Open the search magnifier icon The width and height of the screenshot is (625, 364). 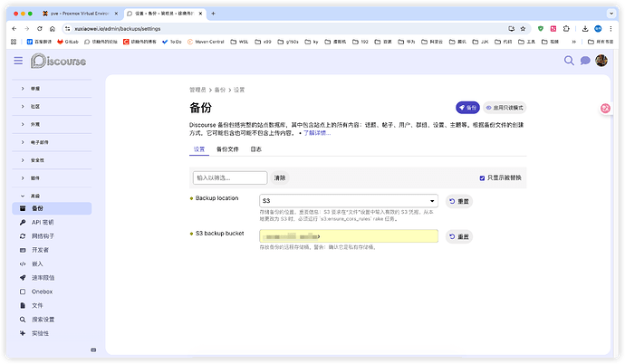[570, 61]
